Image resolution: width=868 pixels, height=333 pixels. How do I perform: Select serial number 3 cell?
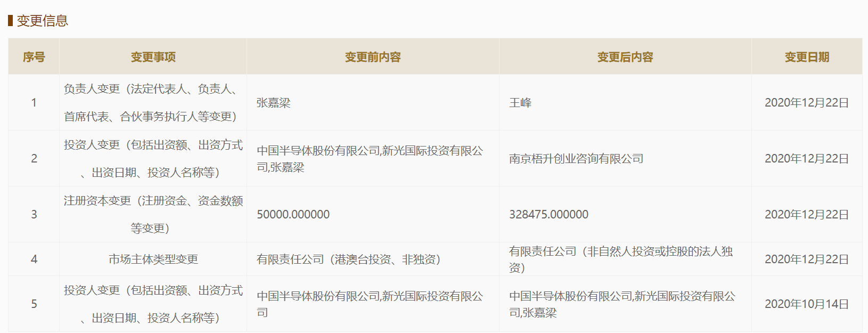34,215
